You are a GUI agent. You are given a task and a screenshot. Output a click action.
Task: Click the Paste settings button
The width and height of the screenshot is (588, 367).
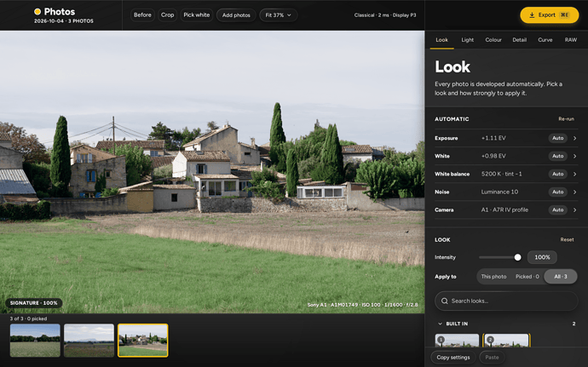coord(492,358)
